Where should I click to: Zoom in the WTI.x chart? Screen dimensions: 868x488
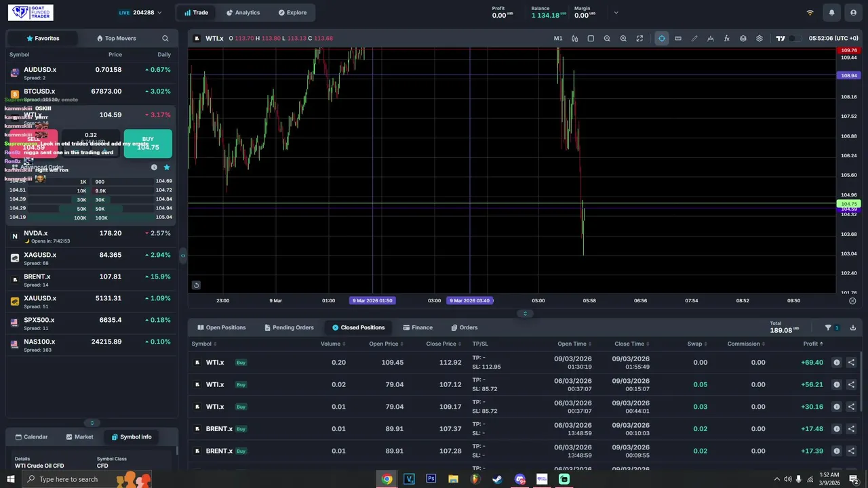623,39
